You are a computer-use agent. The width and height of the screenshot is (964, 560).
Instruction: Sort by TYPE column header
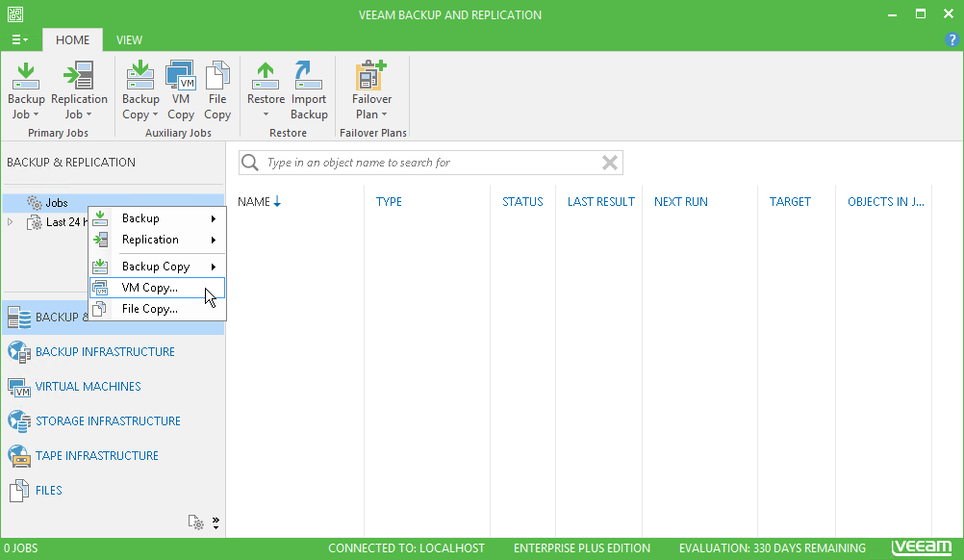click(x=389, y=202)
